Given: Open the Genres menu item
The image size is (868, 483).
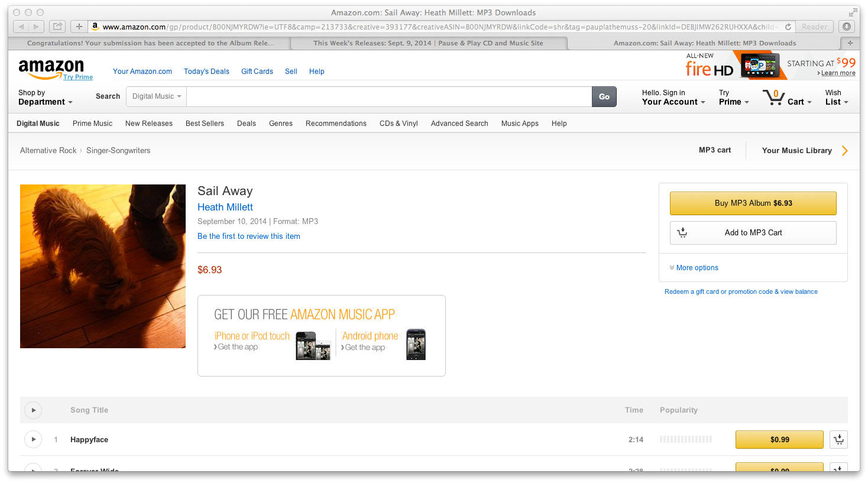Looking at the screenshot, I should (x=281, y=124).
